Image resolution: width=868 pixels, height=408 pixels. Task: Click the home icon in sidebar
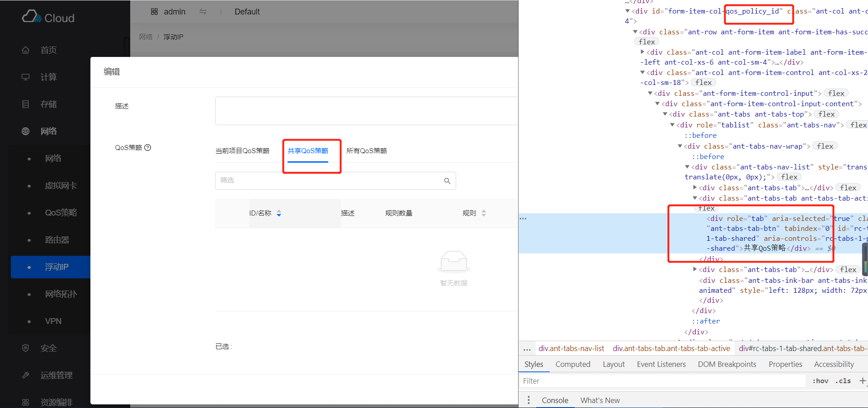point(26,50)
